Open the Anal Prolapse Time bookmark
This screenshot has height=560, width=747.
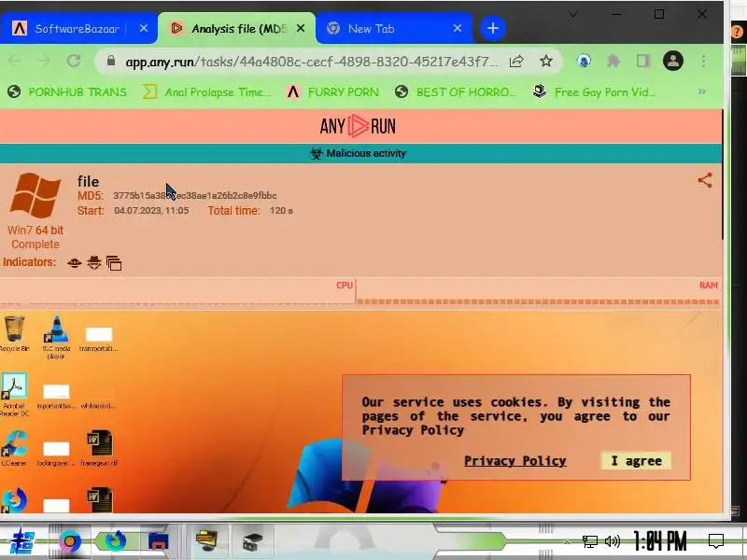pos(207,91)
